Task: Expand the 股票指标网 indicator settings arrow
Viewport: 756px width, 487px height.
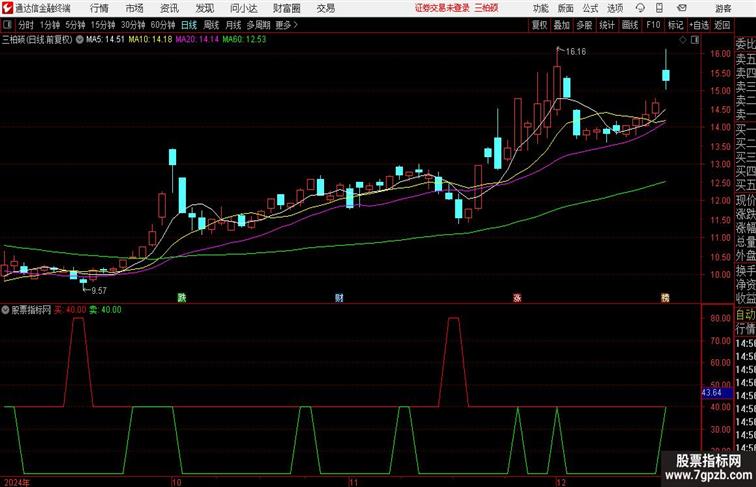Action: 5,310
